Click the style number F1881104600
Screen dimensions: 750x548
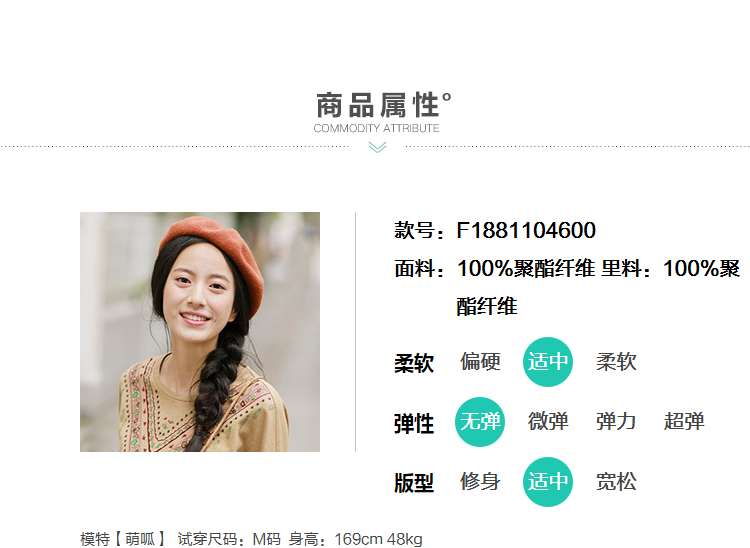[x=526, y=230]
